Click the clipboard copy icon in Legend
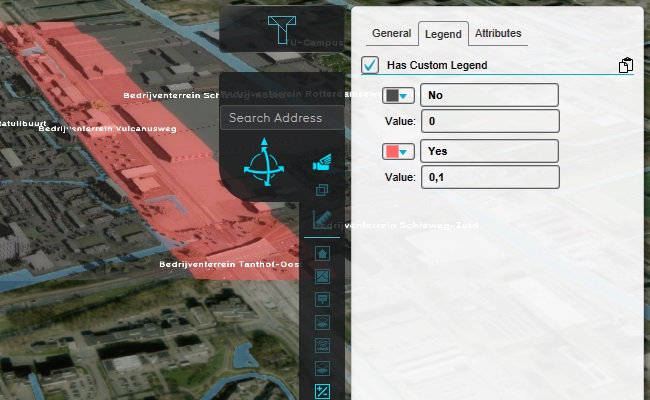This screenshot has height=400, width=650. 625,66
